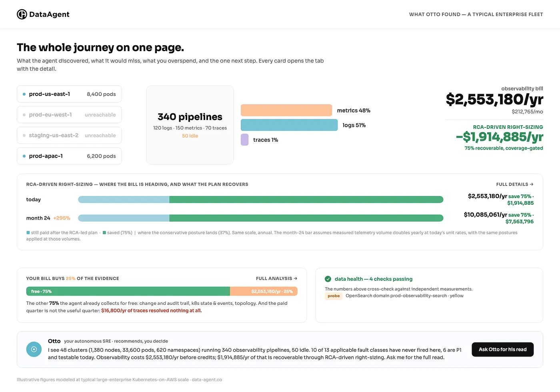Open FULL ANALYSIS arrow link
This screenshot has height=392, width=560.
point(276,278)
